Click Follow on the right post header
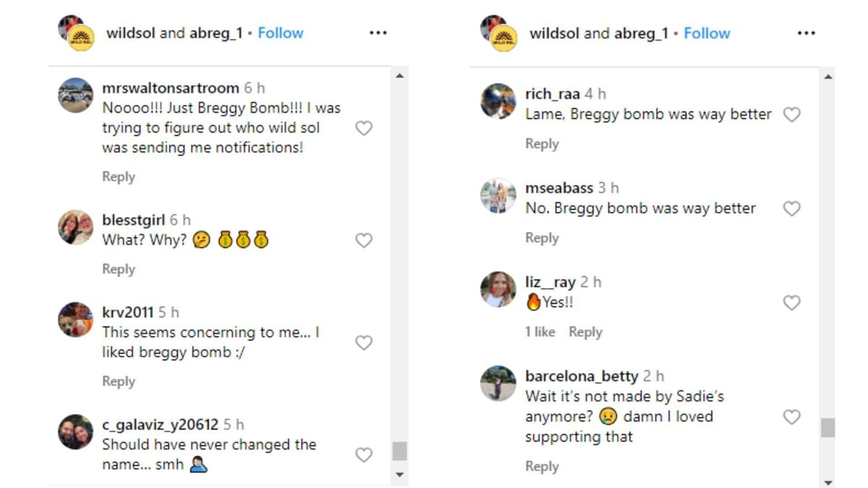 click(707, 33)
